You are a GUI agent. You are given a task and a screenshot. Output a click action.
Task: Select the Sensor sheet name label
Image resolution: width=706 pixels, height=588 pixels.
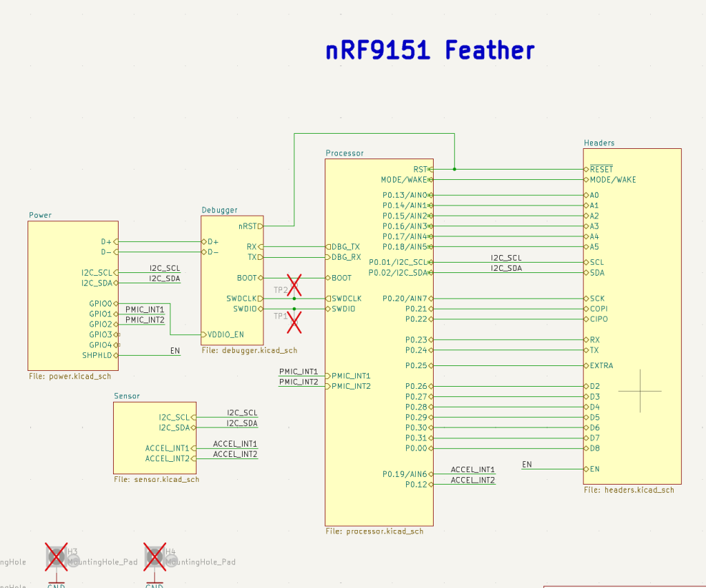click(127, 396)
